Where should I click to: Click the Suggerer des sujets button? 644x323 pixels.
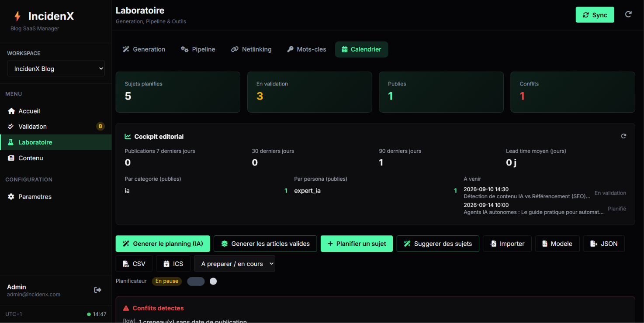[x=438, y=244]
